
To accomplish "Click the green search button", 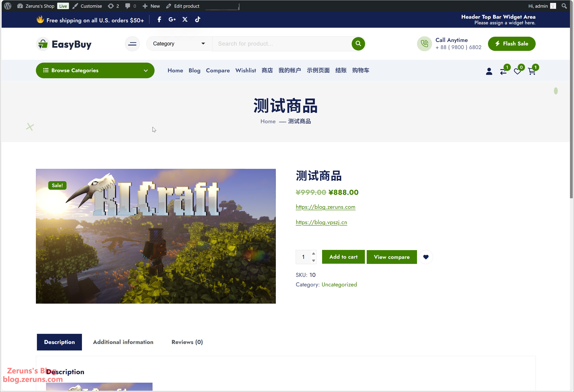I will [358, 44].
